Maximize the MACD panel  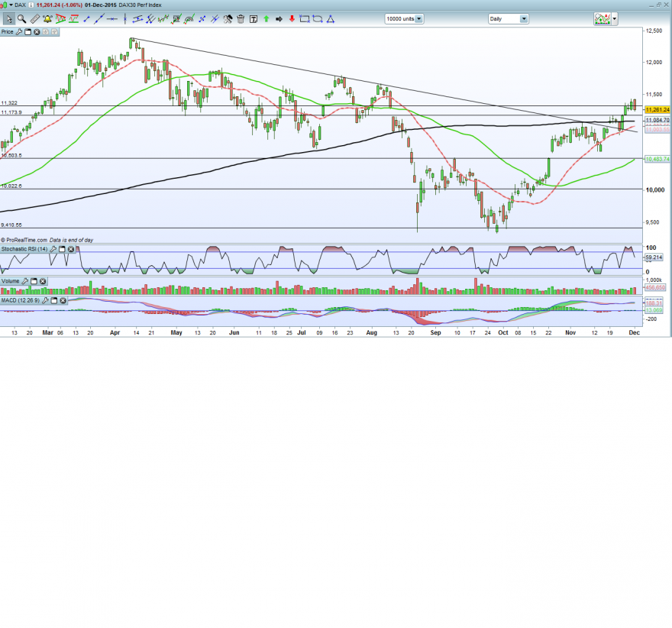54,300
